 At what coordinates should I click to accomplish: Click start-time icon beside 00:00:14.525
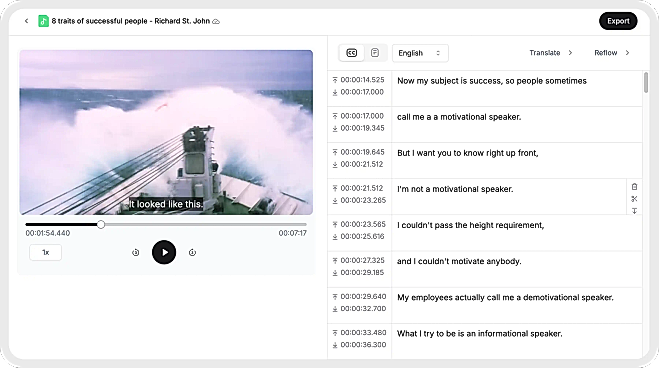click(x=335, y=80)
